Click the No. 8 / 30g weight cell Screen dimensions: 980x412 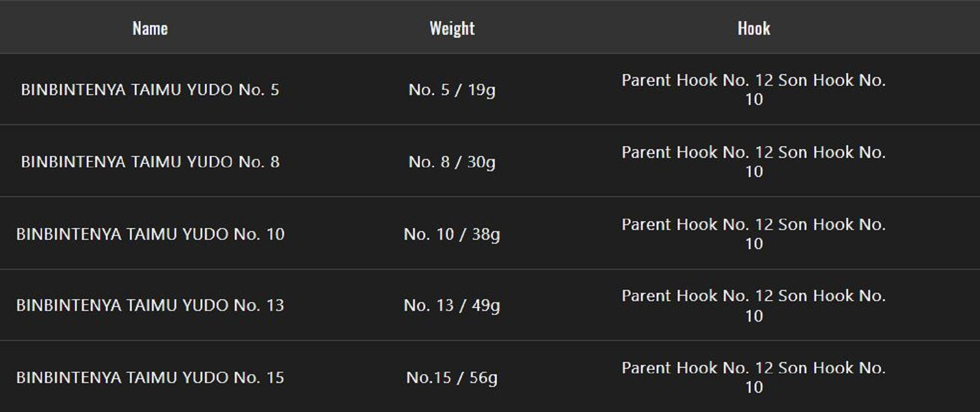tap(452, 162)
